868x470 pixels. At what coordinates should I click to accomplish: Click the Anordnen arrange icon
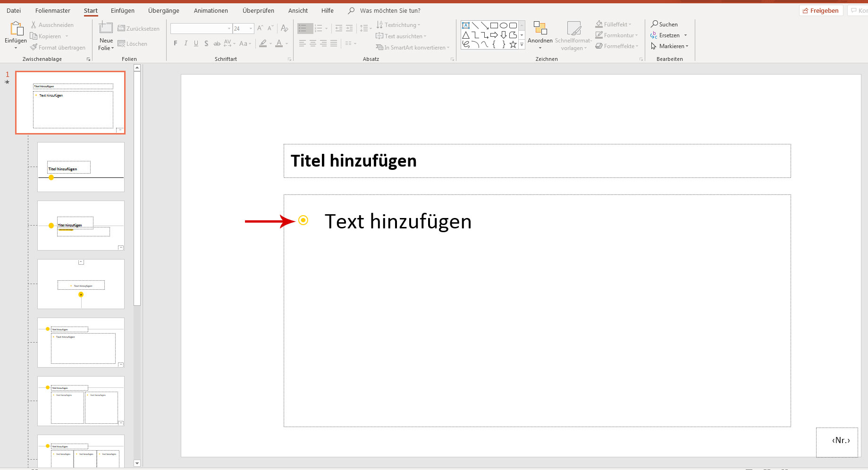(x=540, y=28)
